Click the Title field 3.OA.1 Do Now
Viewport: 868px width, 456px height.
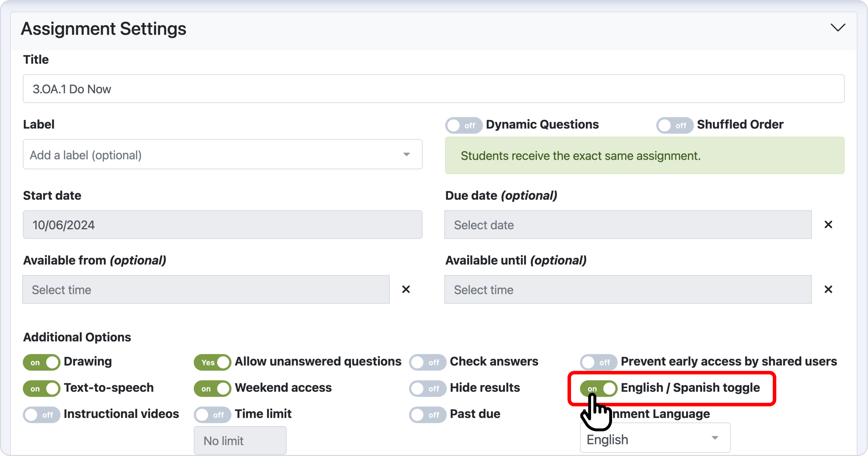(x=433, y=89)
